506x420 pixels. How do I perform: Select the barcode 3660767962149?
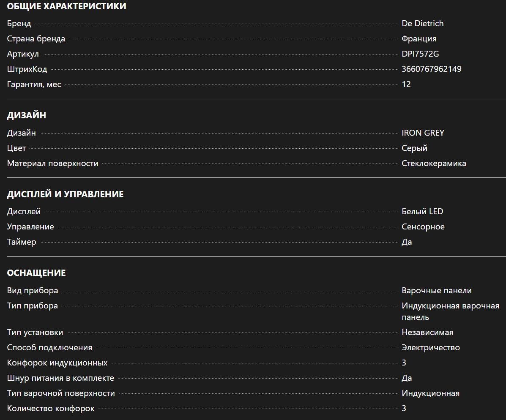click(x=431, y=69)
